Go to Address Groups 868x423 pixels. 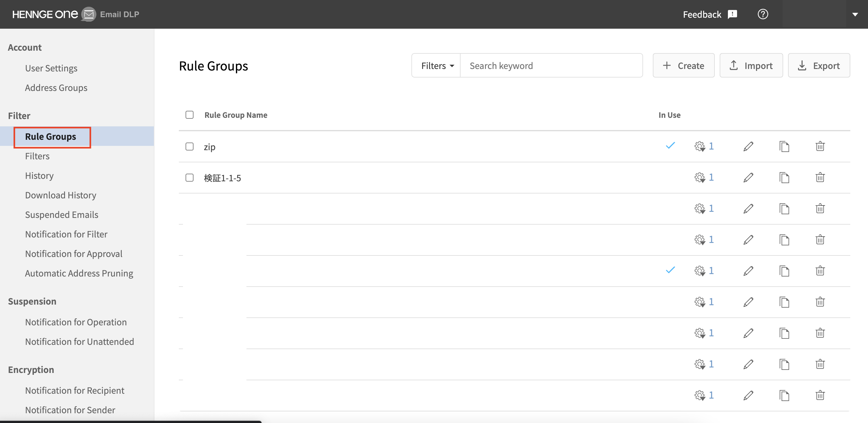56,88
